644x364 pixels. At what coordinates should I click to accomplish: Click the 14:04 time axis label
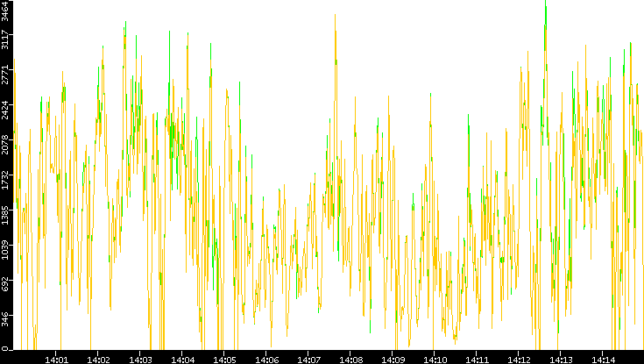(x=182, y=360)
